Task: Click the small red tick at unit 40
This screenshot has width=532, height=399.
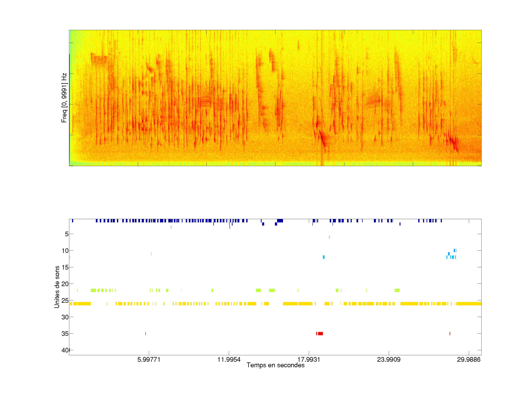Action: click(69, 350)
